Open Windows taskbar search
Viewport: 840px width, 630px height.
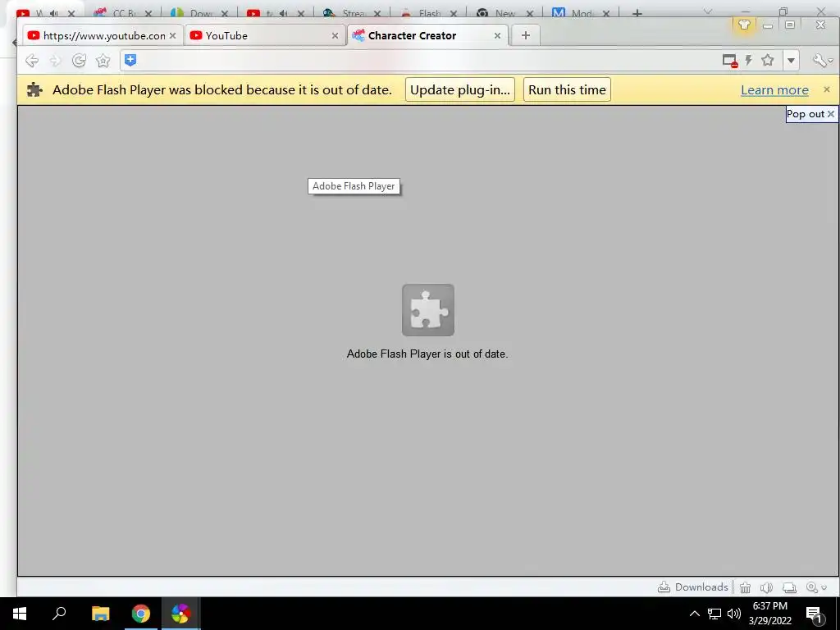[x=59, y=614]
